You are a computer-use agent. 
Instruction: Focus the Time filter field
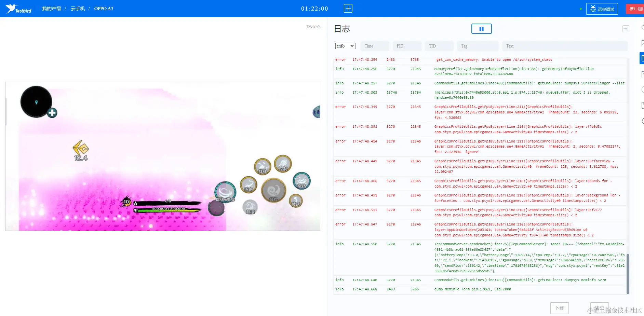(375, 46)
